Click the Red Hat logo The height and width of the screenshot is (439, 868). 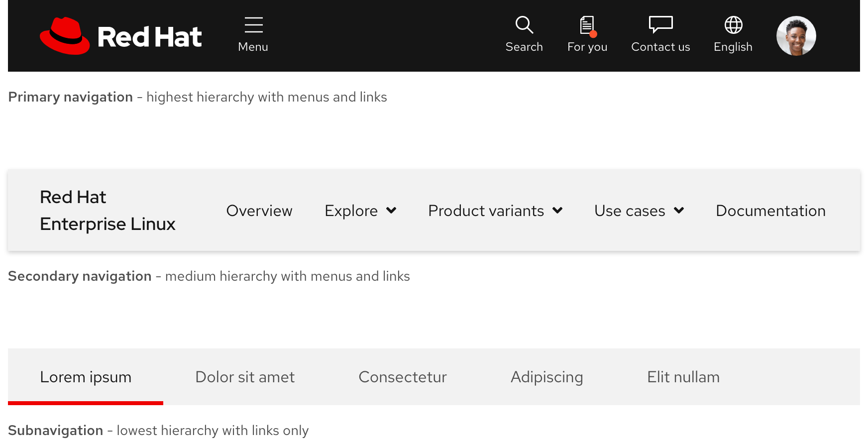click(120, 36)
